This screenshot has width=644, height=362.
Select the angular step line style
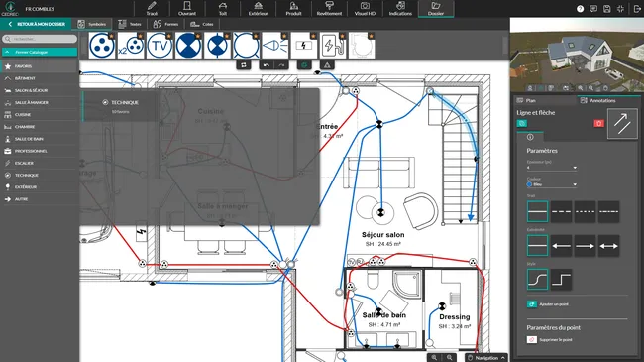[561, 280]
